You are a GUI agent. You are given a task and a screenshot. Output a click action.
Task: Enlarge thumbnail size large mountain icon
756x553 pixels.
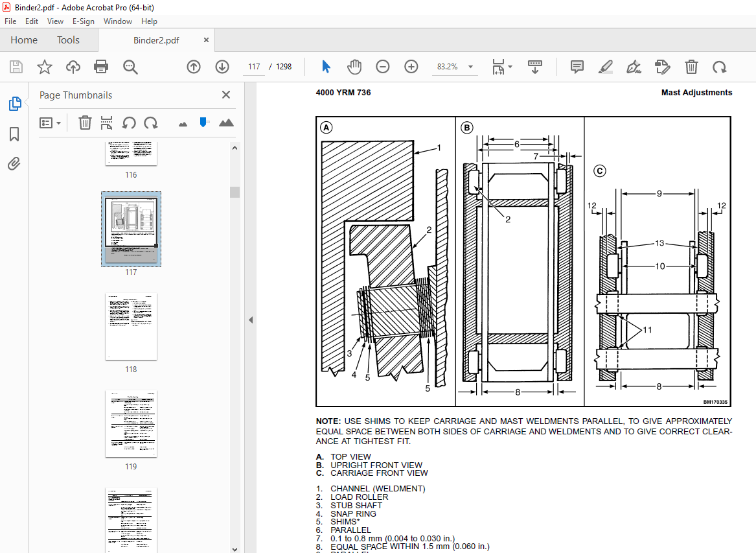pyautogui.click(x=226, y=123)
